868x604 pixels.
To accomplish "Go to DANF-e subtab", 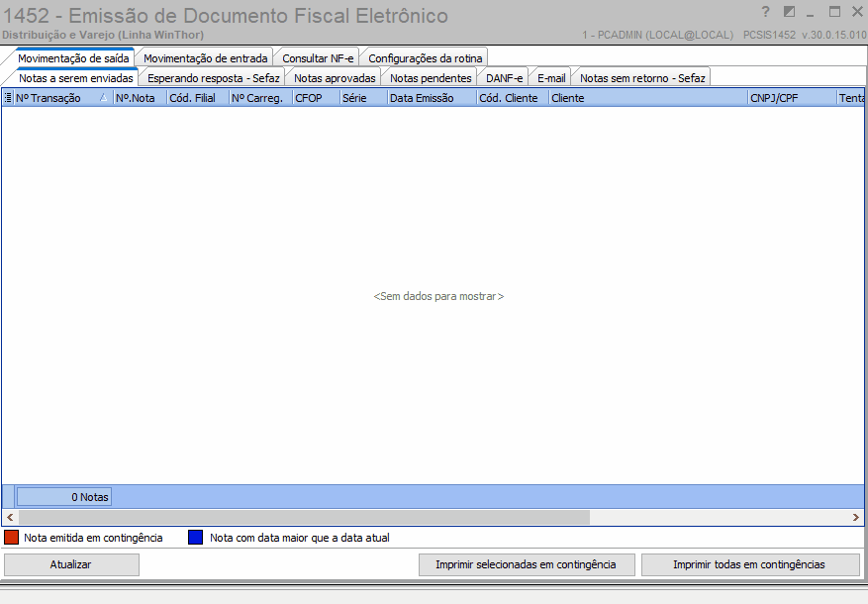I will 505,78.
